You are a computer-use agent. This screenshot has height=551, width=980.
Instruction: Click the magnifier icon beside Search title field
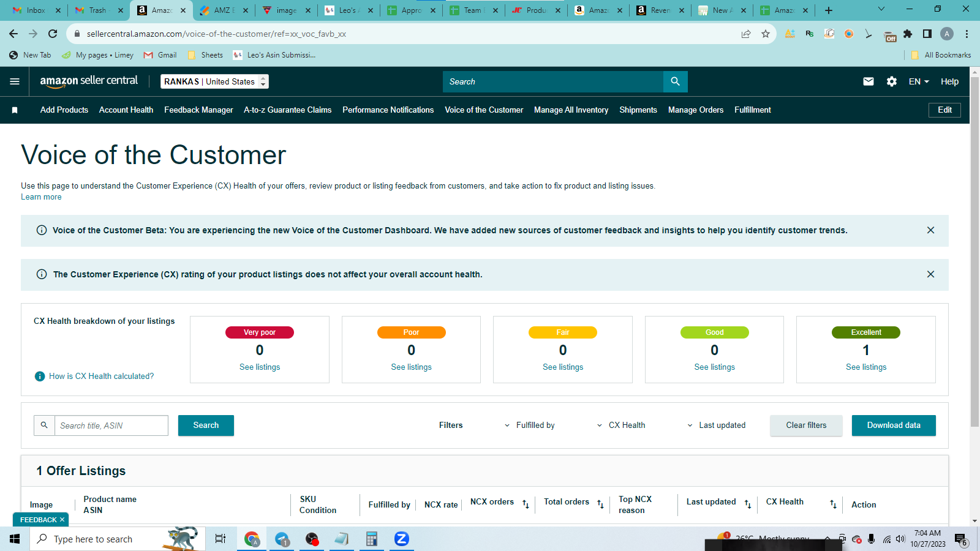tap(44, 425)
